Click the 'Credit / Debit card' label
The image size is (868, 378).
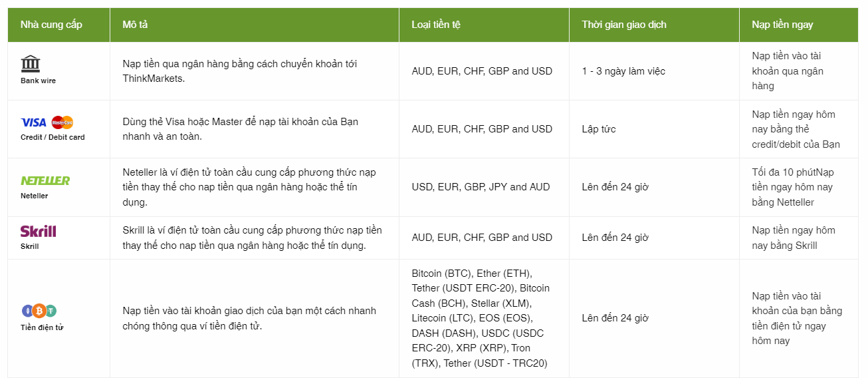tap(53, 137)
